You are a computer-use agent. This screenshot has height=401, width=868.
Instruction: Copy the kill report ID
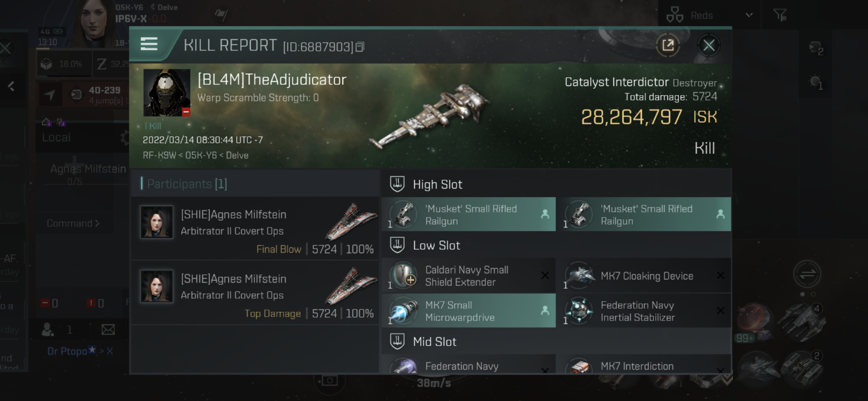tap(360, 47)
